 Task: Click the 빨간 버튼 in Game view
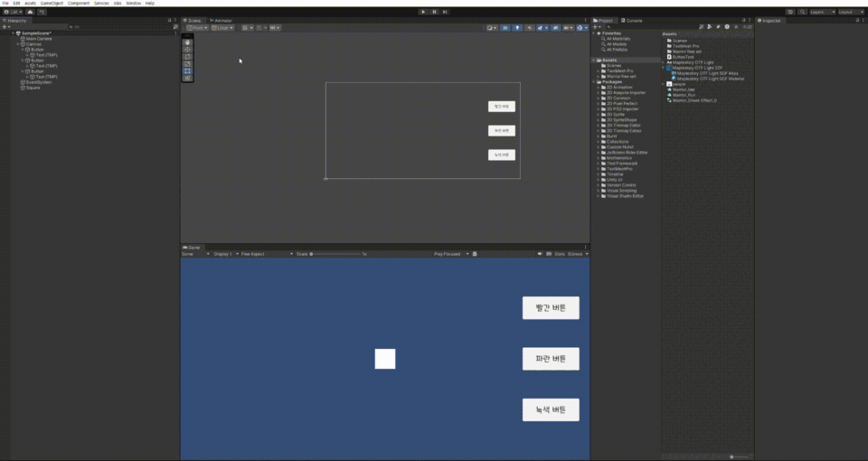[x=551, y=308]
